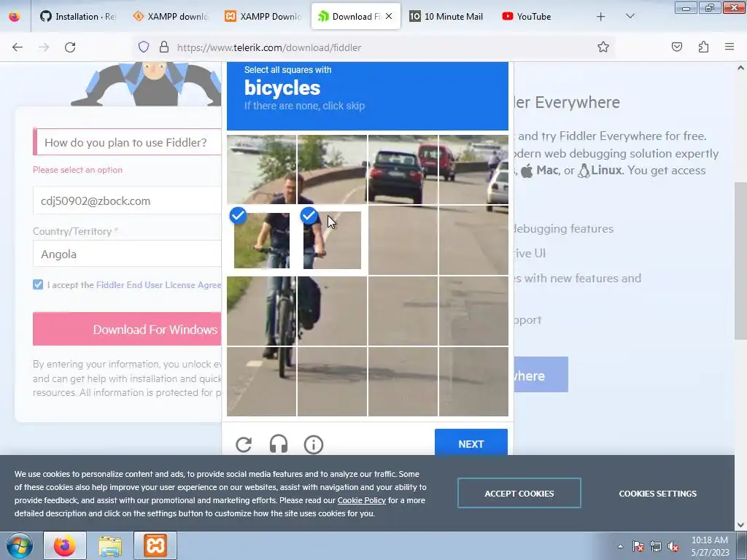
Task: Select the tile with the black pannier bag
Action: (x=332, y=311)
